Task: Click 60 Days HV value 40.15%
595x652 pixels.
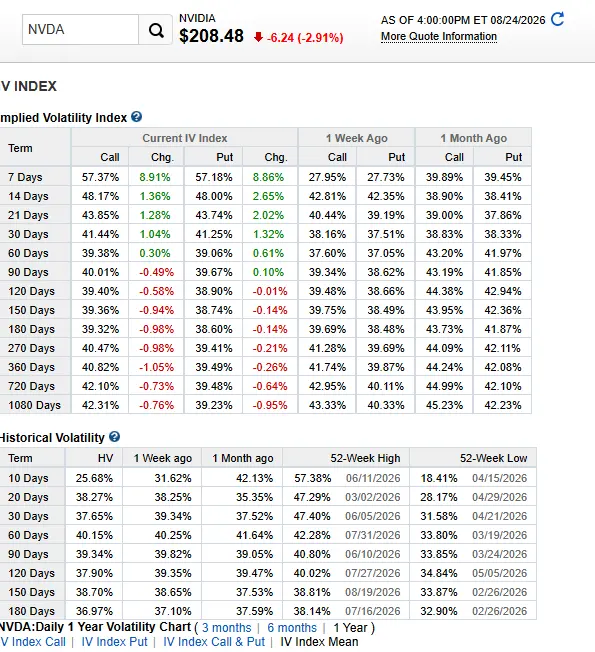Action: pyautogui.click(x=94, y=536)
